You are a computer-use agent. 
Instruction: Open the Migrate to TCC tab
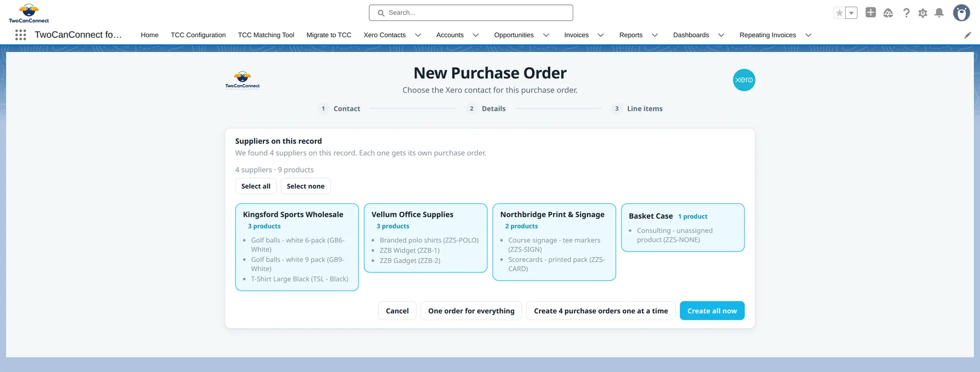tap(329, 35)
